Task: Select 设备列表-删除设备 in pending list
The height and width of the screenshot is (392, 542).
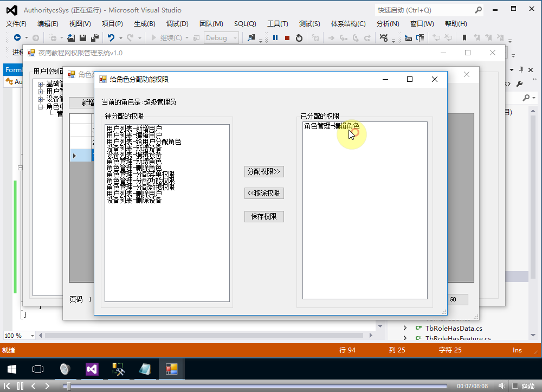Action: (x=134, y=200)
